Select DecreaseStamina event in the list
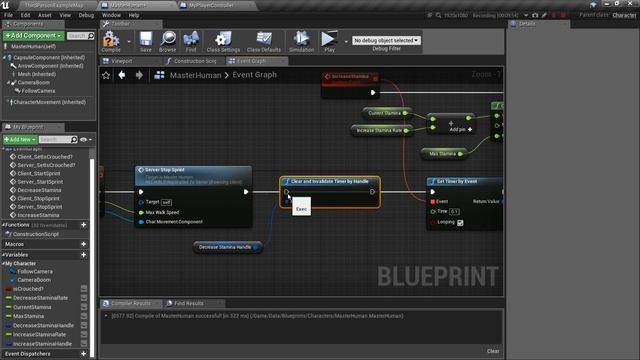Screen dimensions: 640x360 39,190
